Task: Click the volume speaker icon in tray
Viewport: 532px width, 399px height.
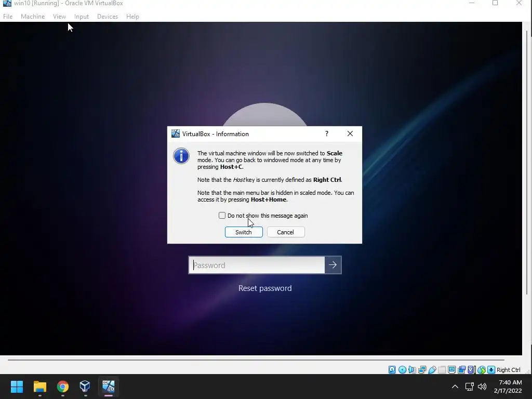Action: pyautogui.click(x=482, y=387)
